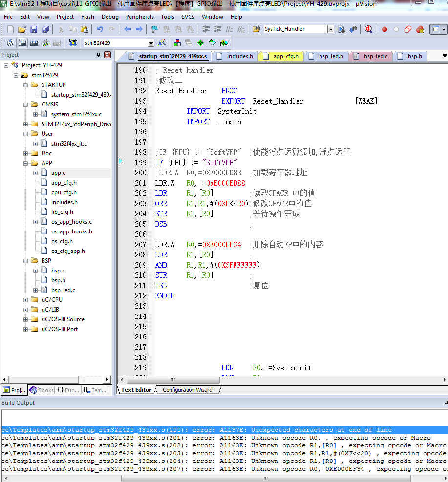Image resolution: width=448 pixels, height=482 pixels.
Task: Click the New file icon
Action: (x=10, y=29)
